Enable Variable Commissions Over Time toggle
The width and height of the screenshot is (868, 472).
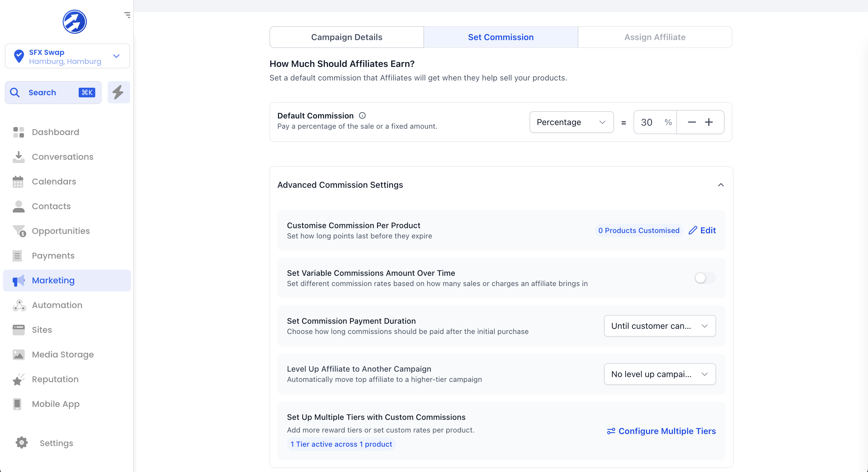(x=705, y=278)
